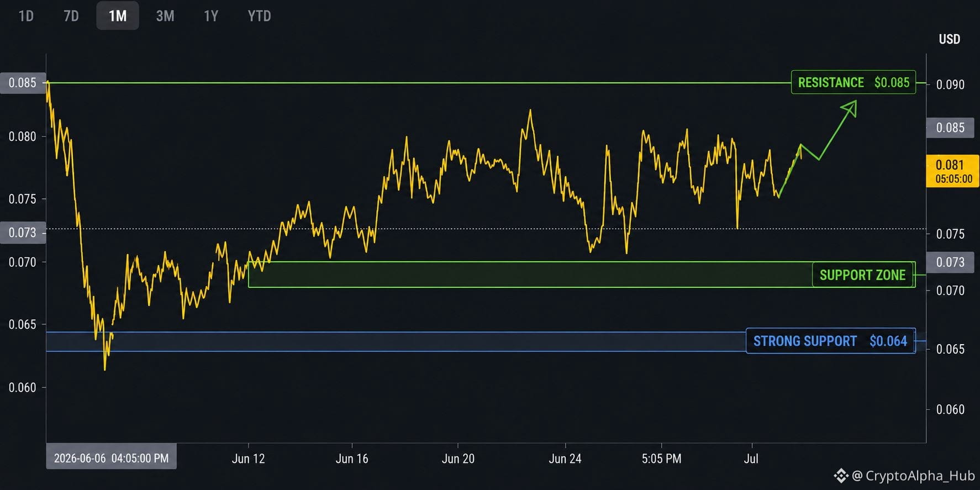Click the USD currency label
This screenshot has height=490, width=980.
coord(949,39)
